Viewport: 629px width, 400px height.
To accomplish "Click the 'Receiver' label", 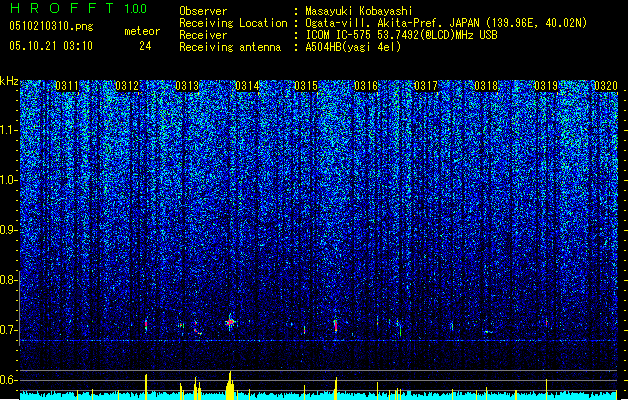I will 203,35.
